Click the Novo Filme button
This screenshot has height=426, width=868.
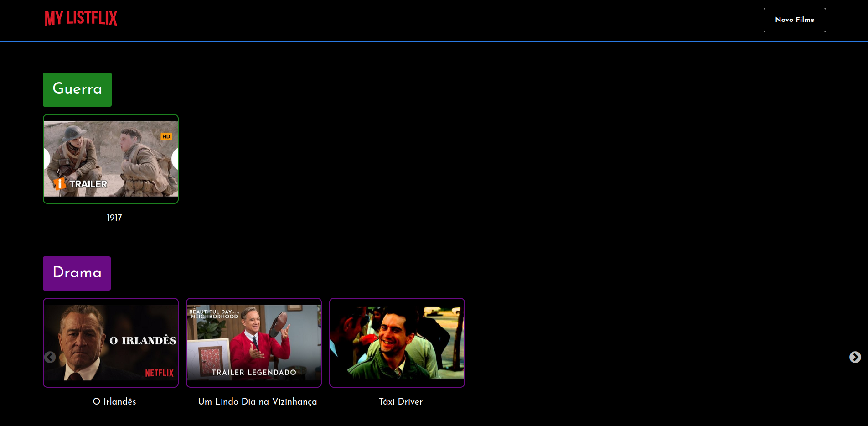[795, 20]
